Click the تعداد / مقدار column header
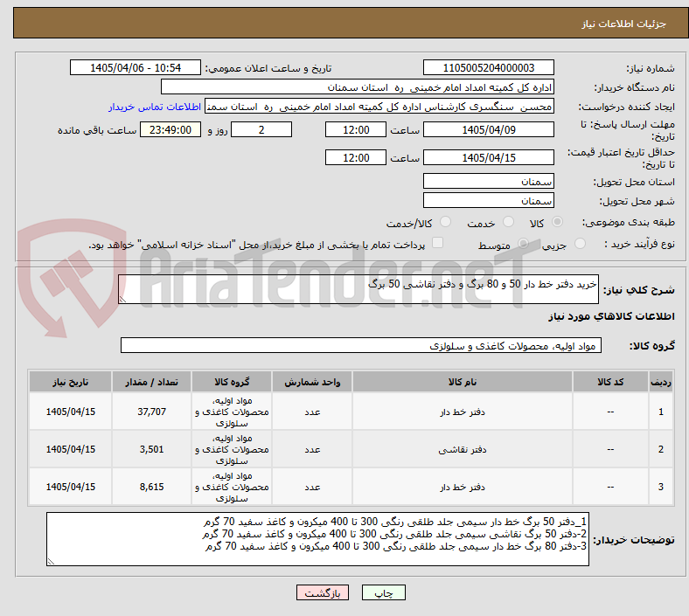 151,382
